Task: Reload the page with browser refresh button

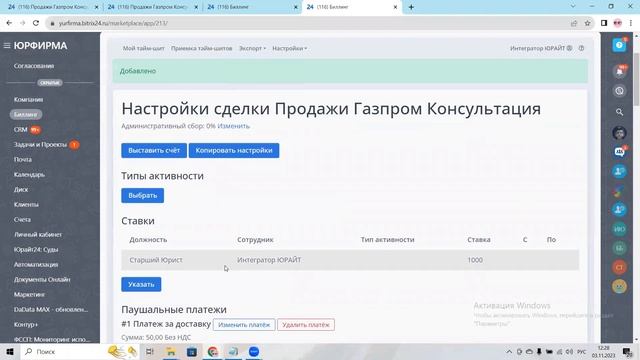Action: point(36,23)
